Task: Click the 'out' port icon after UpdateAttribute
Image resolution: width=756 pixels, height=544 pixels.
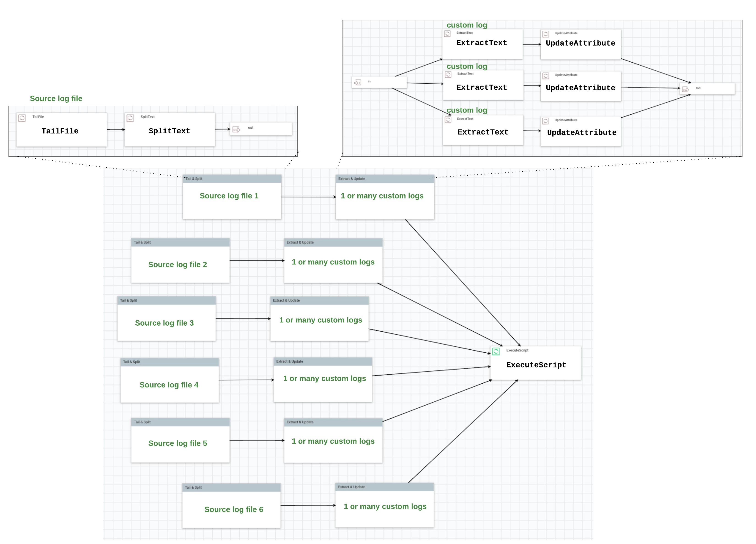Action: pos(685,89)
